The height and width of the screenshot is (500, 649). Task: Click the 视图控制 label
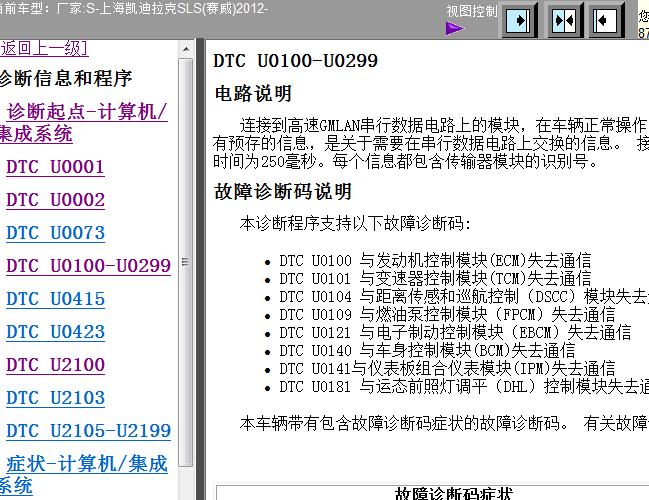[x=472, y=11]
